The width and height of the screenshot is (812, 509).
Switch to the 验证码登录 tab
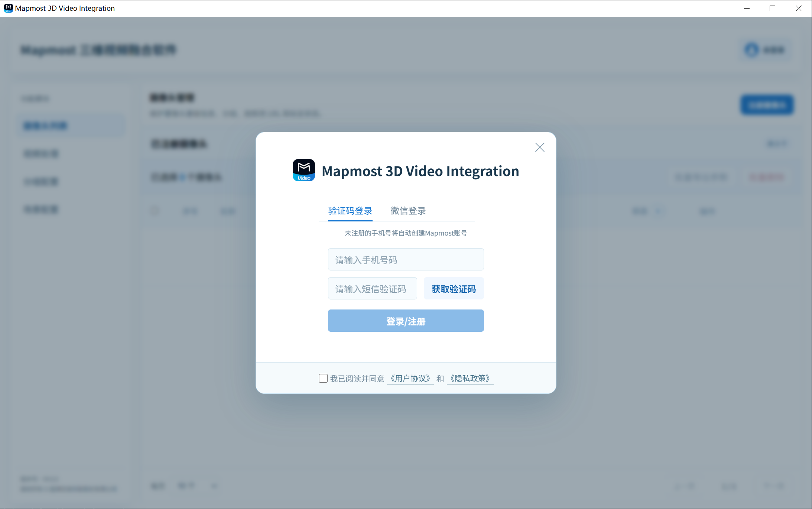(350, 211)
